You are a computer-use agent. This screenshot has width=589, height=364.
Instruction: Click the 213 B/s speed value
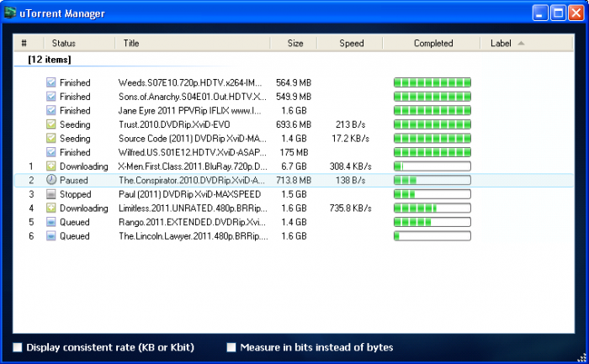click(350, 124)
